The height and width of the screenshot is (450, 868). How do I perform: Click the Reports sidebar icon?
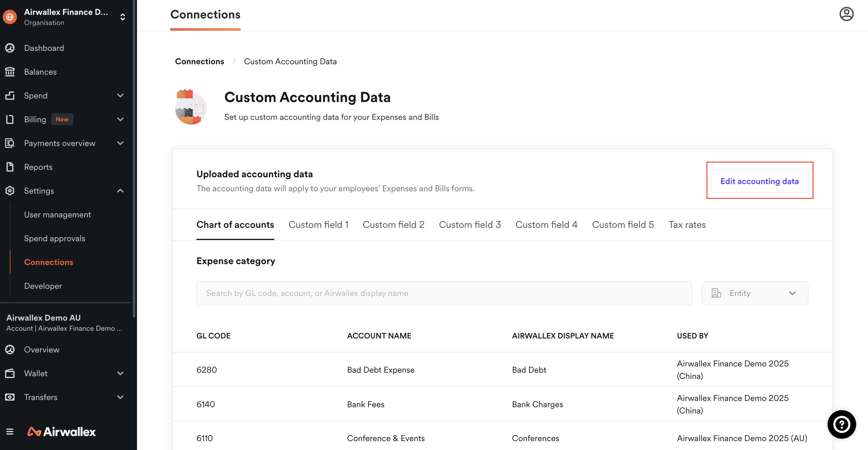(x=10, y=167)
